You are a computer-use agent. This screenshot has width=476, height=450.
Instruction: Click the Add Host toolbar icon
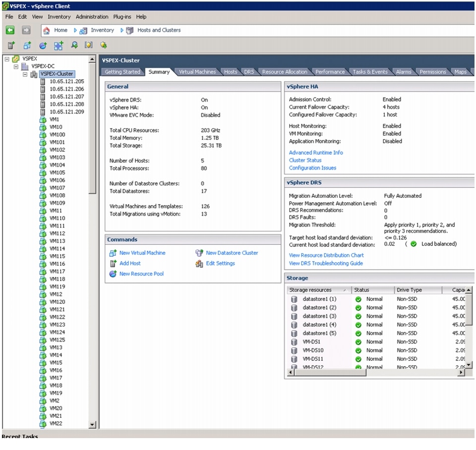11,45
